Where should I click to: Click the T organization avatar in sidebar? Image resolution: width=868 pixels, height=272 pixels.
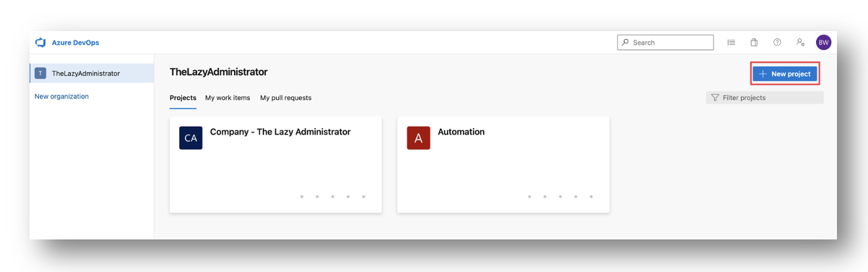[40, 73]
